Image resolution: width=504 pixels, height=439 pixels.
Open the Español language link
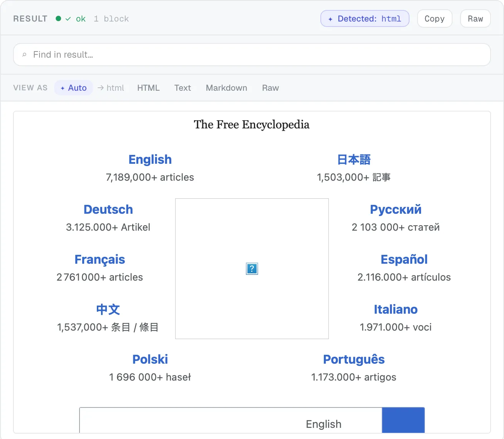(404, 259)
